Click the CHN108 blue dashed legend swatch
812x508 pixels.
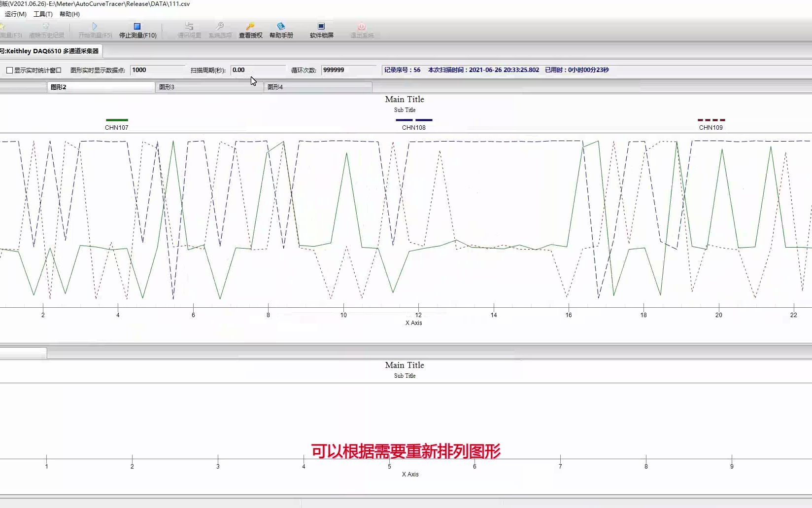pyautogui.click(x=414, y=120)
